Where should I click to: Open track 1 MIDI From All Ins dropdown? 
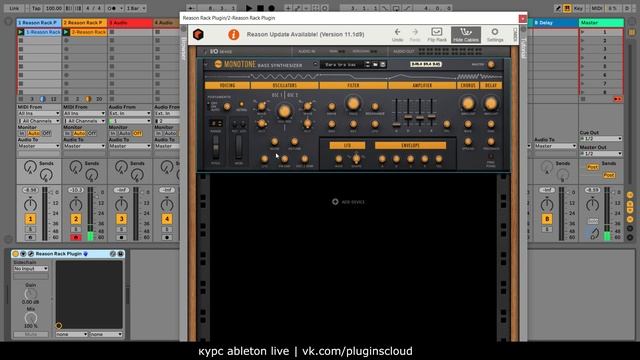(39, 113)
